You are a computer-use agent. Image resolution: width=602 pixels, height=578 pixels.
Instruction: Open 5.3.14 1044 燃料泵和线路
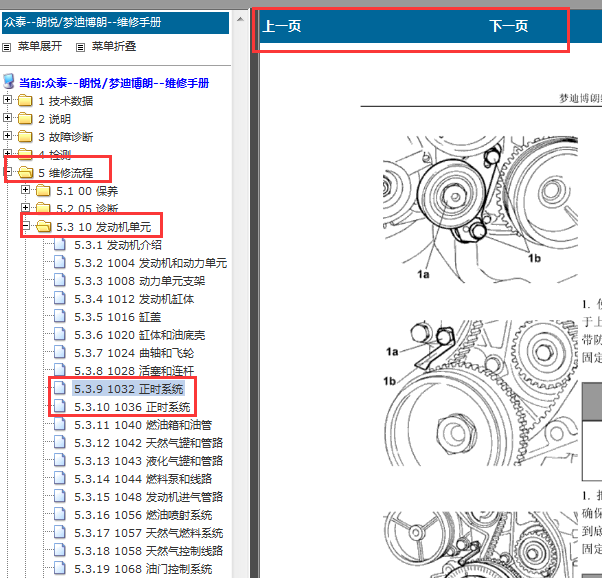pos(143,479)
